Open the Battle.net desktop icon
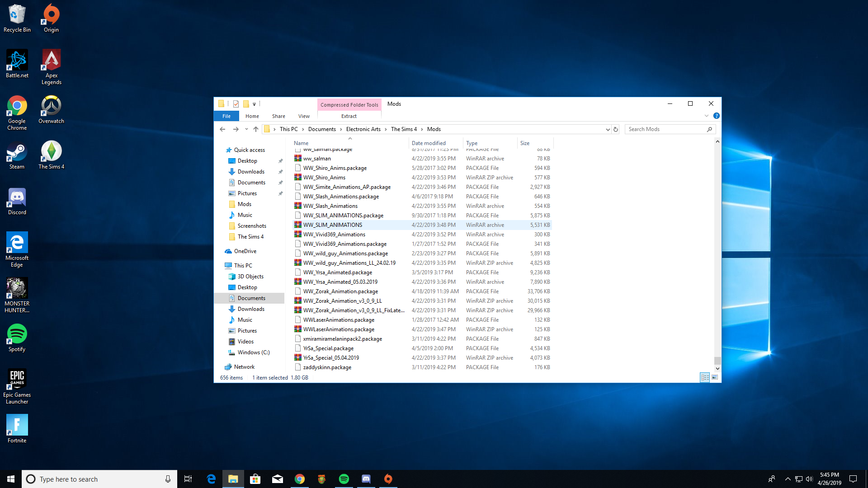Image resolution: width=868 pixels, height=488 pixels. coord(17,64)
